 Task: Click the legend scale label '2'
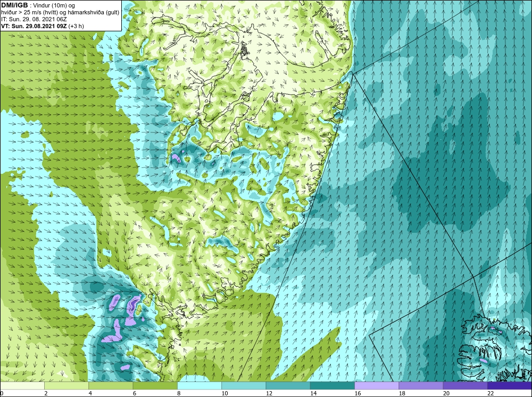tap(46, 393)
